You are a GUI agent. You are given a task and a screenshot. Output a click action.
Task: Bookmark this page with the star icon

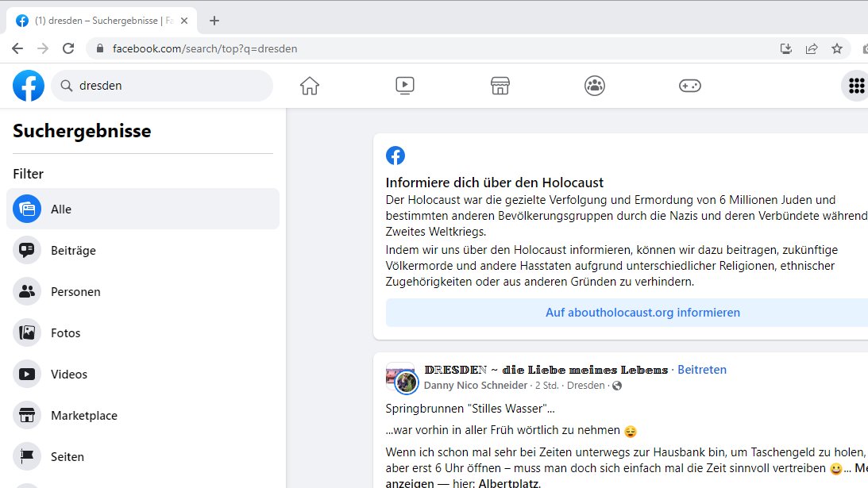[x=837, y=48]
